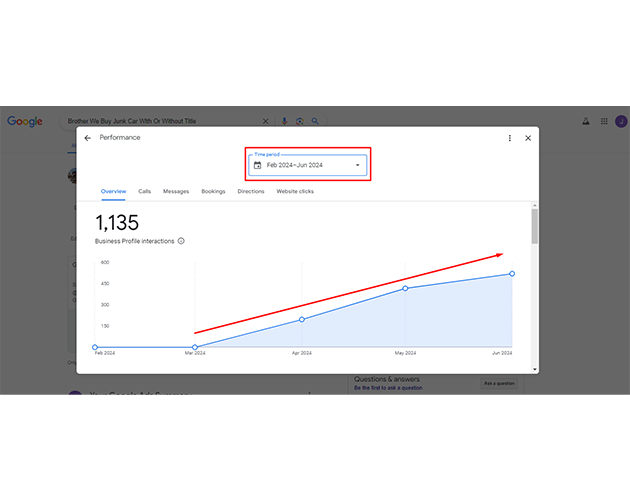The width and height of the screenshot is (630, 500).
Task: Click the dialog's vertical scrollbar
Action: click(534, 227)
